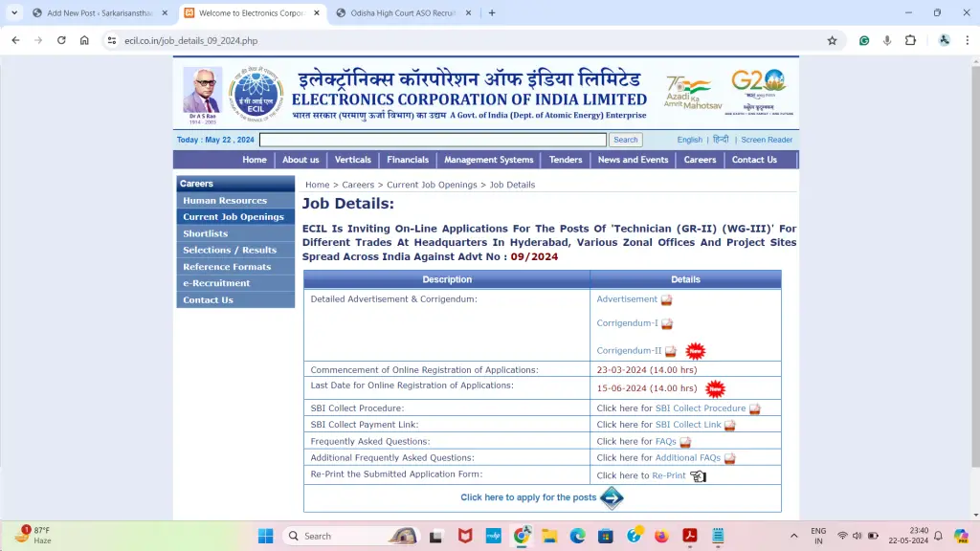Click Careers breadcrumb link
980x551 pixels.
pyautogui.click(x=358, y=185)
